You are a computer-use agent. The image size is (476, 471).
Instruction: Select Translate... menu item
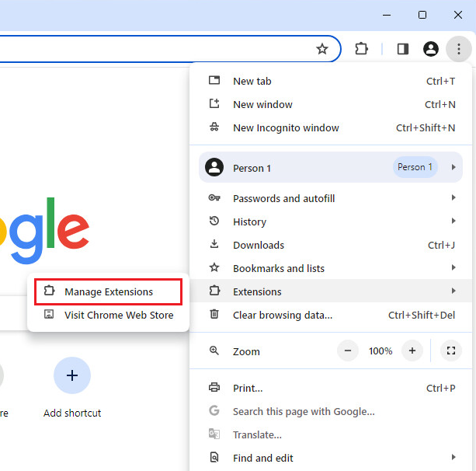[331, 434]
